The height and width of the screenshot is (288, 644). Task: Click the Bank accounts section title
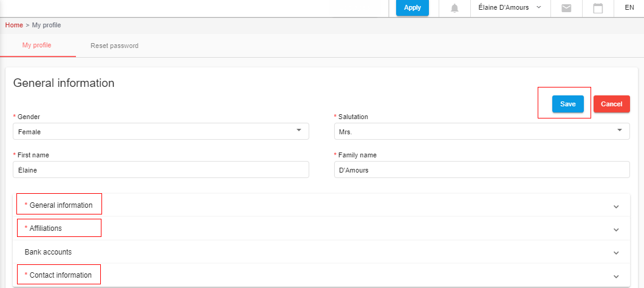[x=52, y=252]
